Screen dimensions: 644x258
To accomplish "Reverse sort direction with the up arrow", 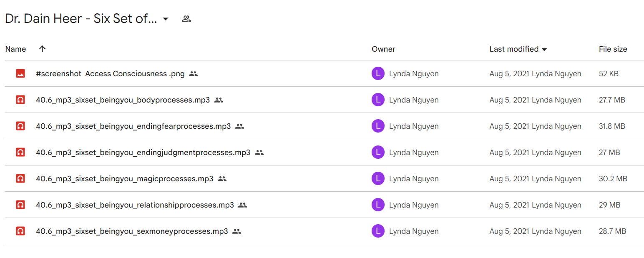I will [x=42, y=49].
